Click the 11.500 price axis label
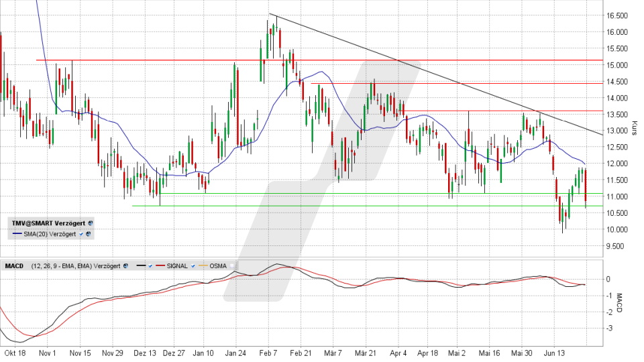Screen dimensions: 644x362 coord(617,180)
